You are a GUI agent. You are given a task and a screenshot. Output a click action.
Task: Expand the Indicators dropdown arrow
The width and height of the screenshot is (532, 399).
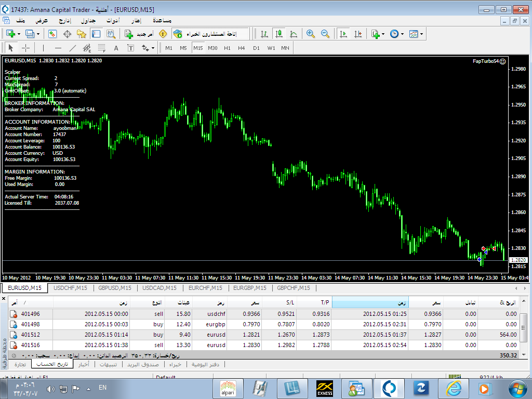point(383,34)
